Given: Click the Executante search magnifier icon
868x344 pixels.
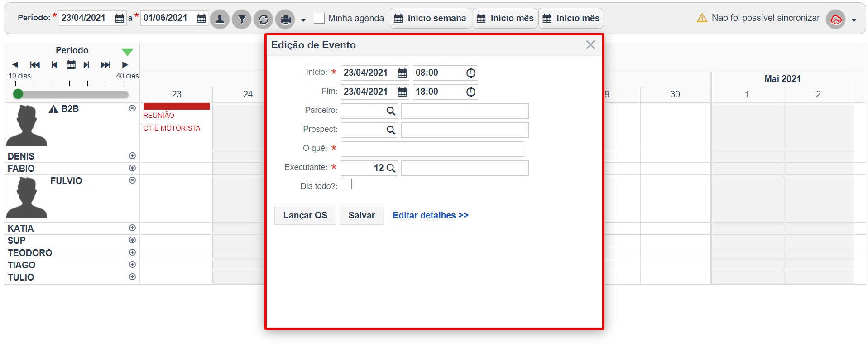Looking at the screenshot, I should tap(391, 168).
